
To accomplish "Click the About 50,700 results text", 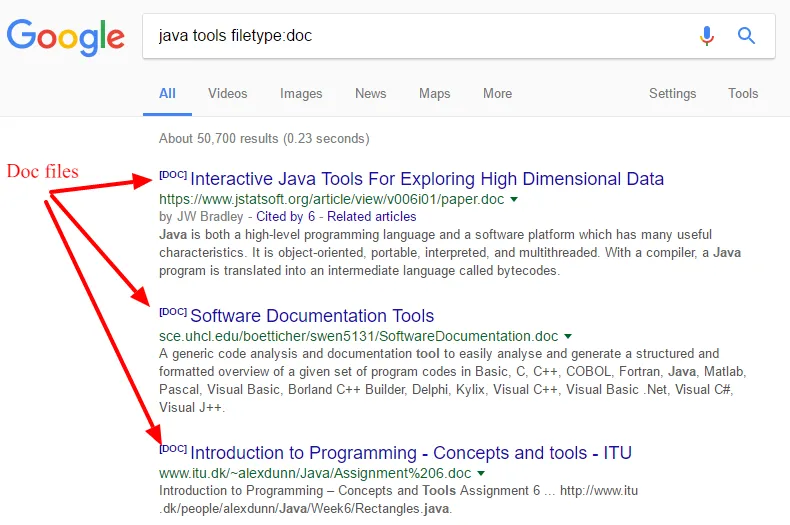I will pos(264,139).
